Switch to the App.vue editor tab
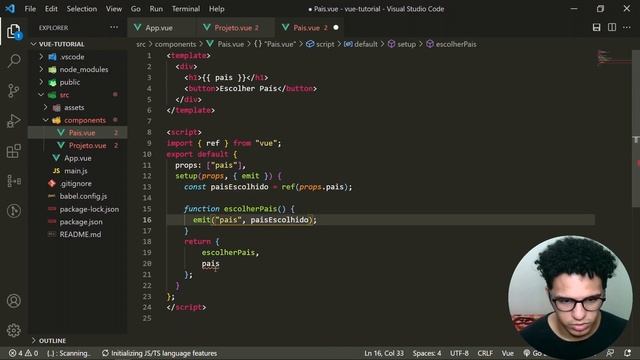 (x=159, y=28)
